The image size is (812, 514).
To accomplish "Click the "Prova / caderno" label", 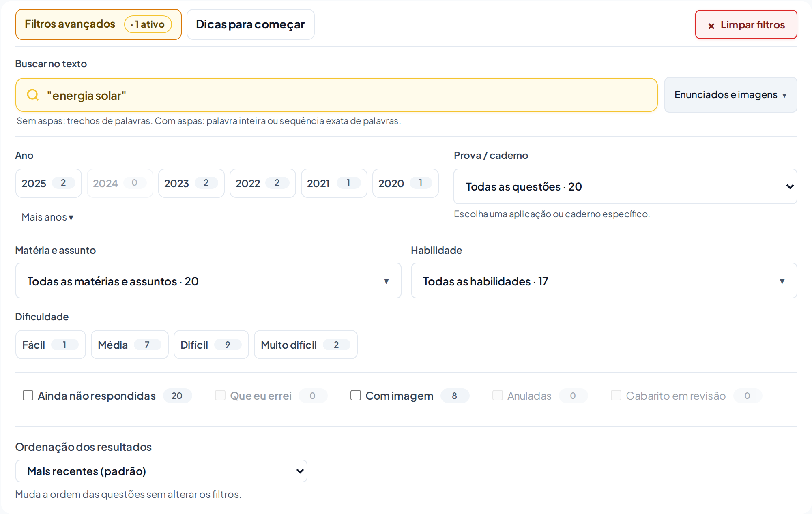I will (491, 155).
